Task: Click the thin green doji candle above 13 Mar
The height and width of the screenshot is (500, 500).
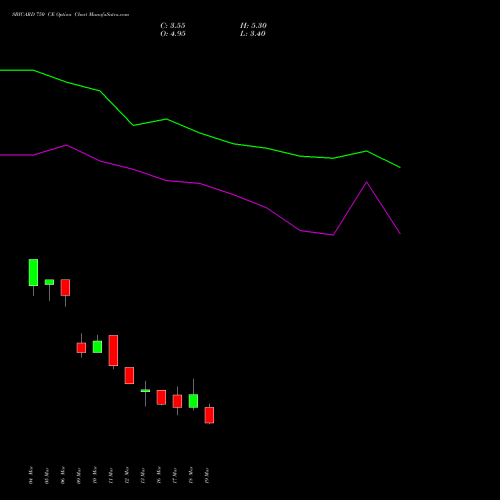Action: 145,391
